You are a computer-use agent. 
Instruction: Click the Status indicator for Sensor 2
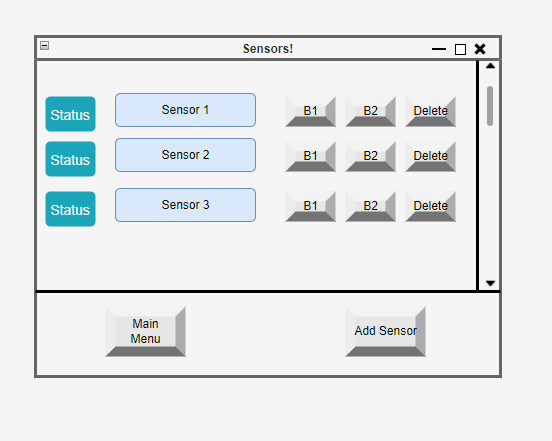[x=70, y=159]
